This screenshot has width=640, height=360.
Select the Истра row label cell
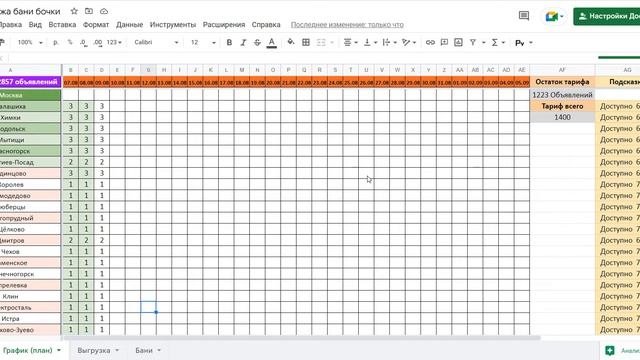point(30,318)
